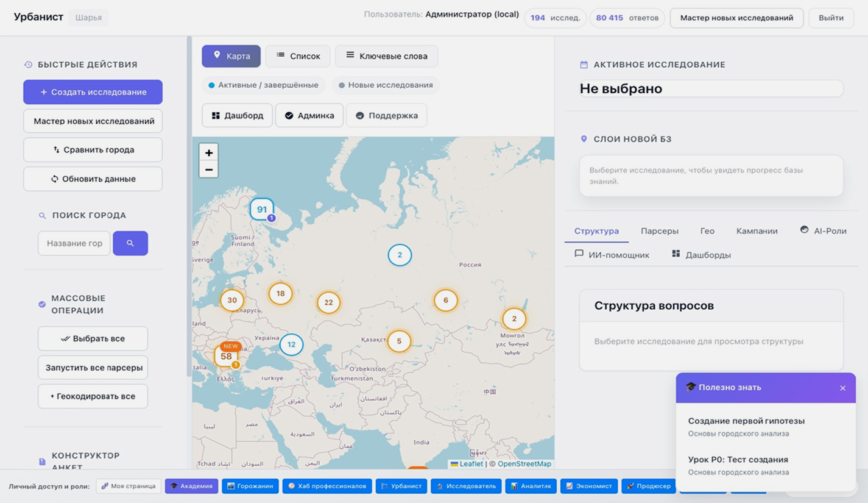The height and width of the screenshot is (503, 868).
Task: Select all via Выбрать все
Action: pyautogui.click(x=93, y=338)
